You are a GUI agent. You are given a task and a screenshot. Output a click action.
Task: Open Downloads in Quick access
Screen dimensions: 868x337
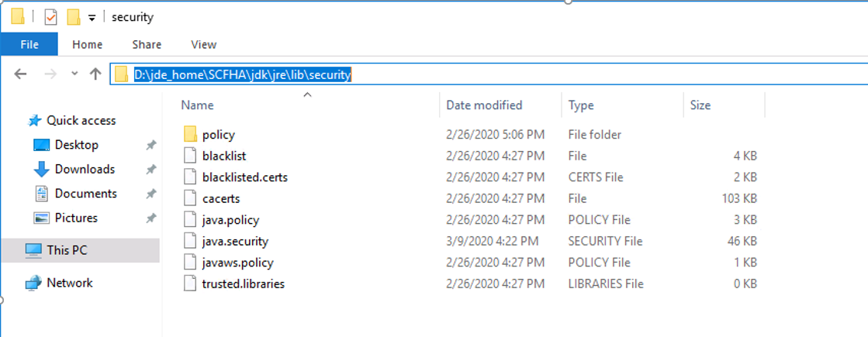tap(85, 169)
